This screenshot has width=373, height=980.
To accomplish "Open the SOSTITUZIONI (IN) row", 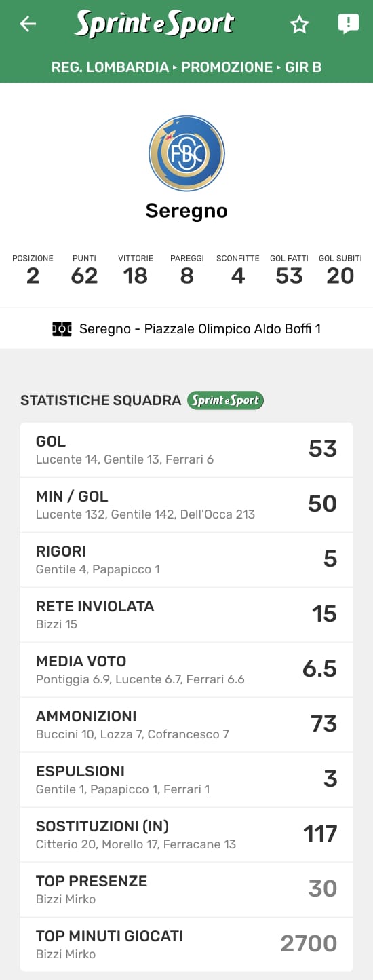I will click(186, 835).
